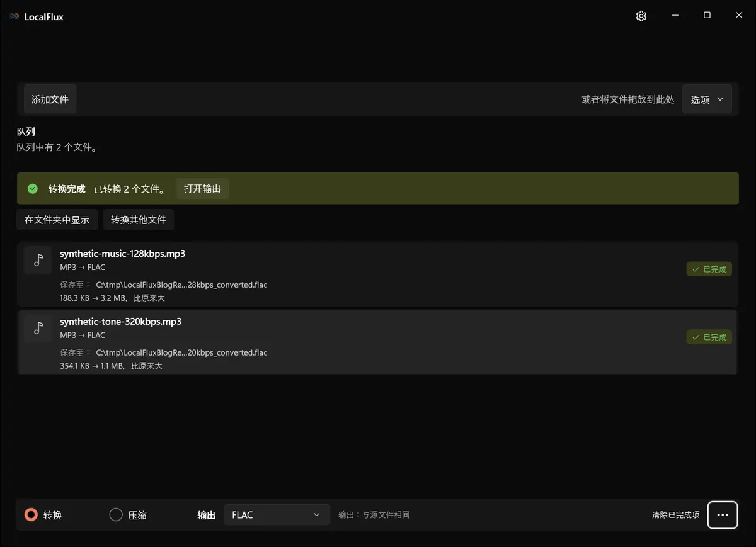Viewport: 756px width, 547px height.
Task: Click 清除已完成项
Action: click(675, 515)
